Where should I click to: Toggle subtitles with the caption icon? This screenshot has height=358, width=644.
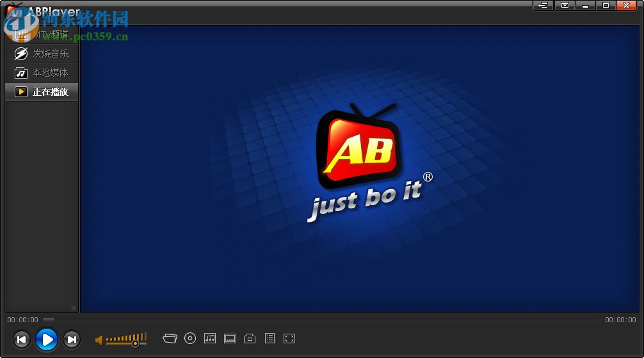[x=230, y=339]
